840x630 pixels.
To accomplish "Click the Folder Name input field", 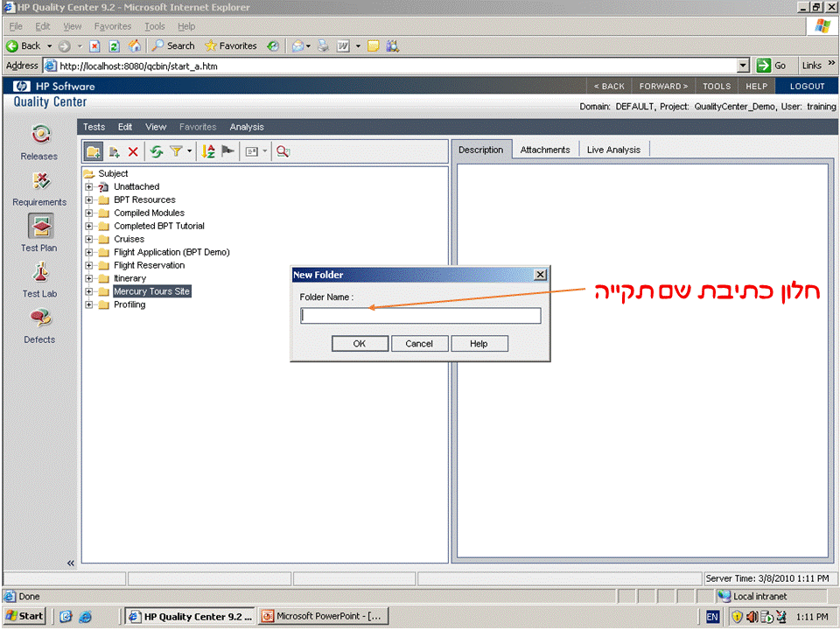I will point(421,316).
